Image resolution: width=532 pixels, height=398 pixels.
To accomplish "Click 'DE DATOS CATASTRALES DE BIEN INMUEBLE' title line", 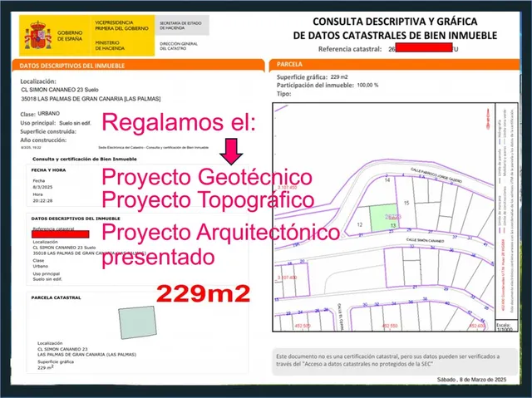I will 395,36.
